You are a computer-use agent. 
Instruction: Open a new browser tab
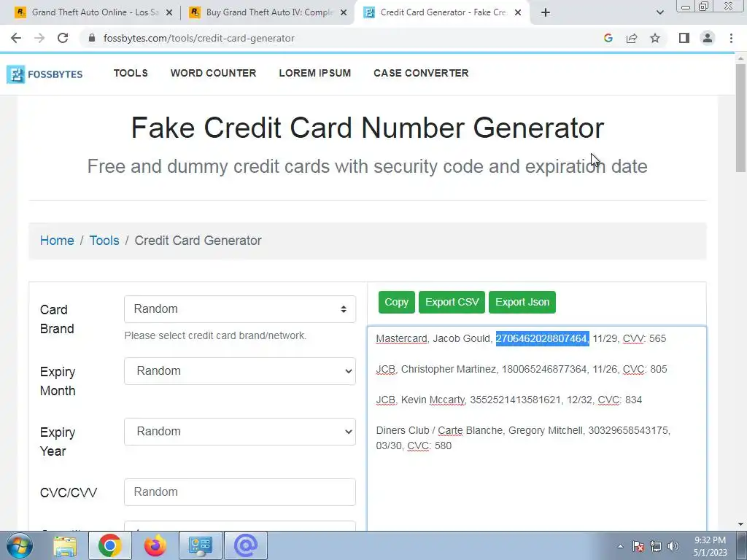click(x=546, y=12)
